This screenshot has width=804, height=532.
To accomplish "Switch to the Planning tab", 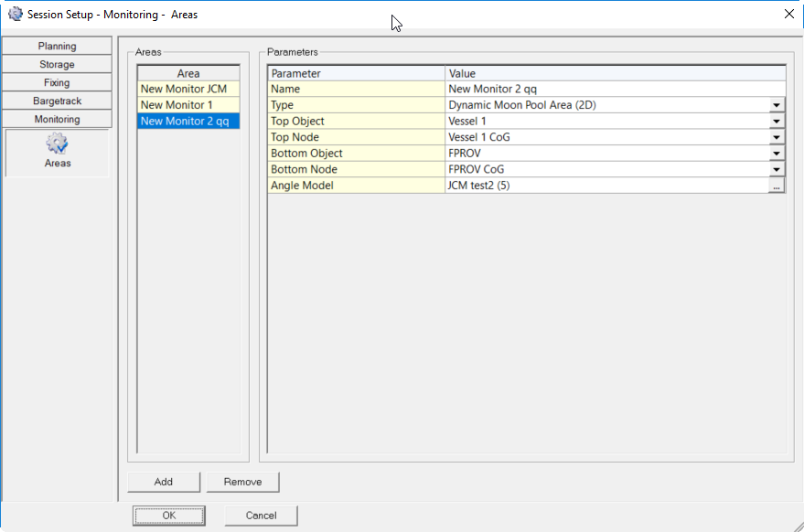I will click(57, 46).
